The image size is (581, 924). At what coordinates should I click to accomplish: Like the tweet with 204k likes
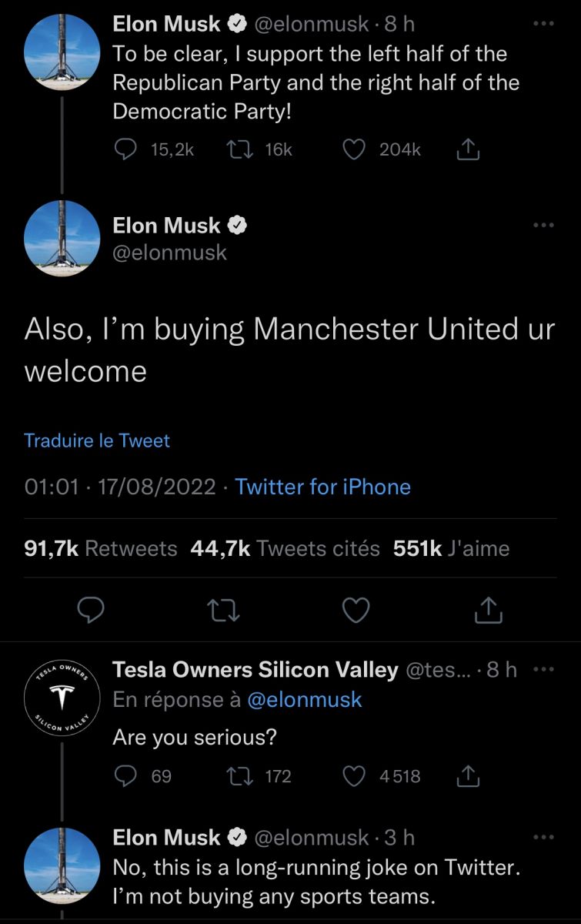(354, 150)
